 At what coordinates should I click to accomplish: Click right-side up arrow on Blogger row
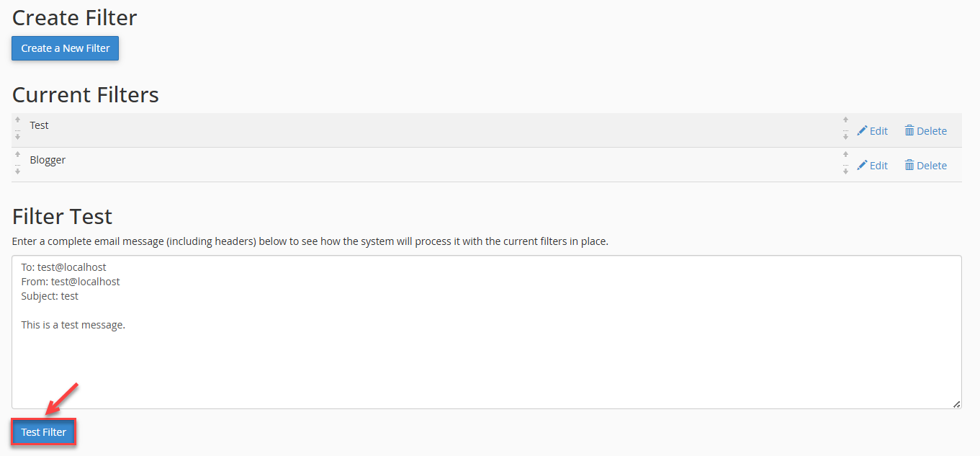coord(845,154)
